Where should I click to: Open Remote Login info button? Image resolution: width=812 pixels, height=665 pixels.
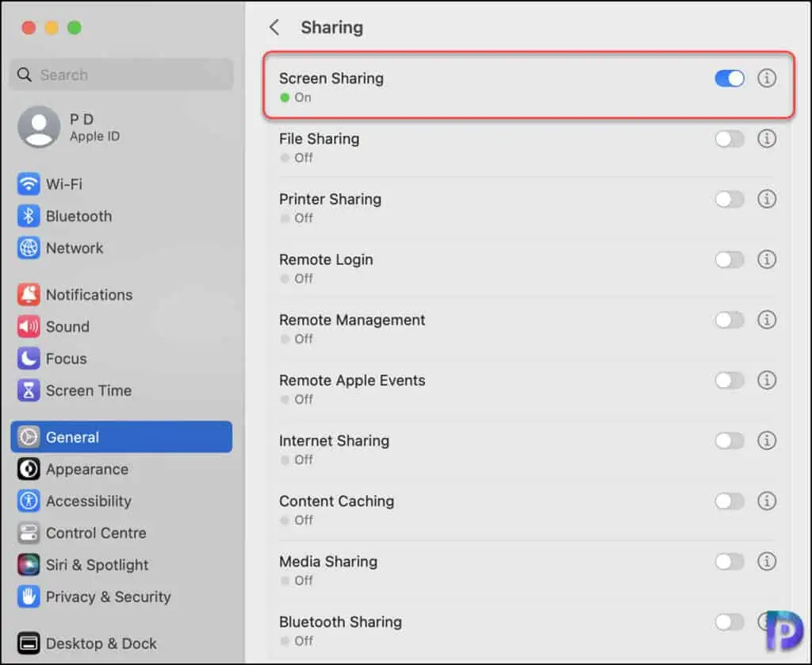click(767, 259)
